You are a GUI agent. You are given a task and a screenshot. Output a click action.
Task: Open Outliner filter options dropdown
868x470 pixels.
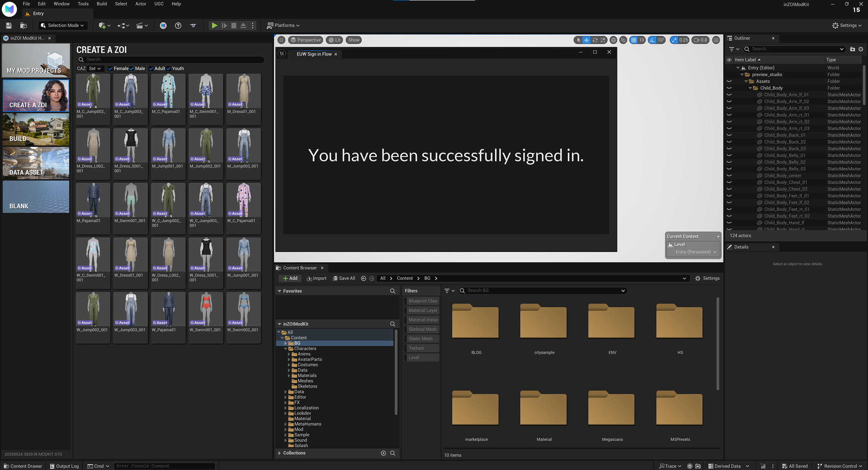tap(734, 49)
